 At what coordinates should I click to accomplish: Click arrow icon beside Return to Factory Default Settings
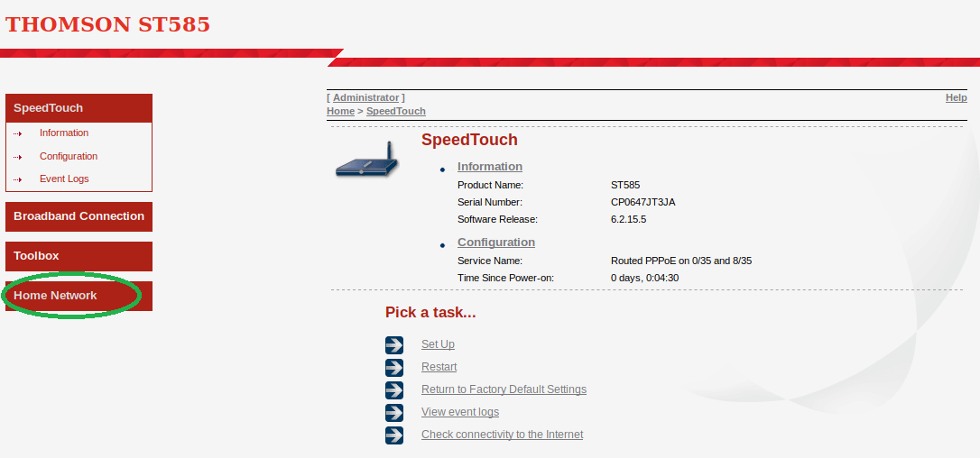394,389
